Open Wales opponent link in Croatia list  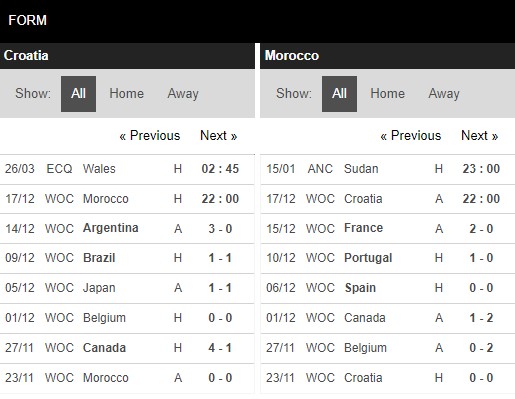tap(99, 169)
